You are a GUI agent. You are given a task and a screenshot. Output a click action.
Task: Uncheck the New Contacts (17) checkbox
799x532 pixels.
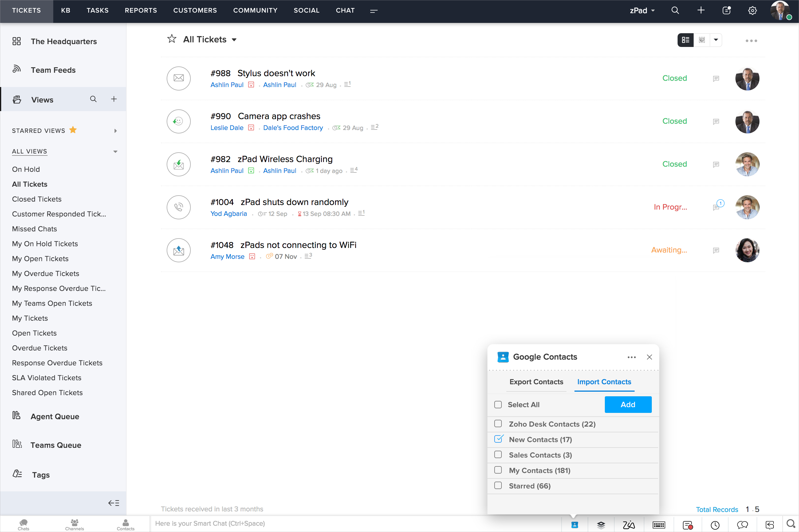click(x=498, y=439)
